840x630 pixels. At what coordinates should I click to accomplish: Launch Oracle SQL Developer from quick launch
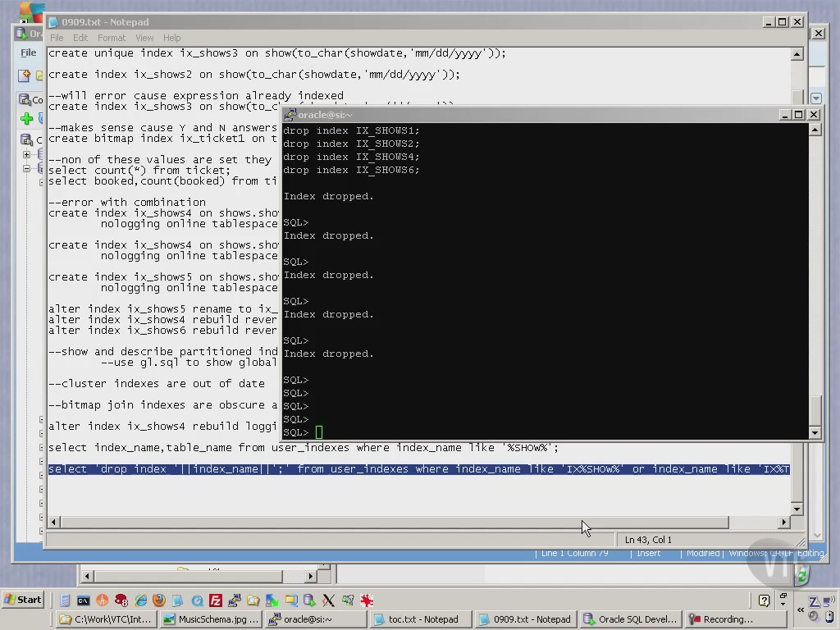[x=309, y=600]
